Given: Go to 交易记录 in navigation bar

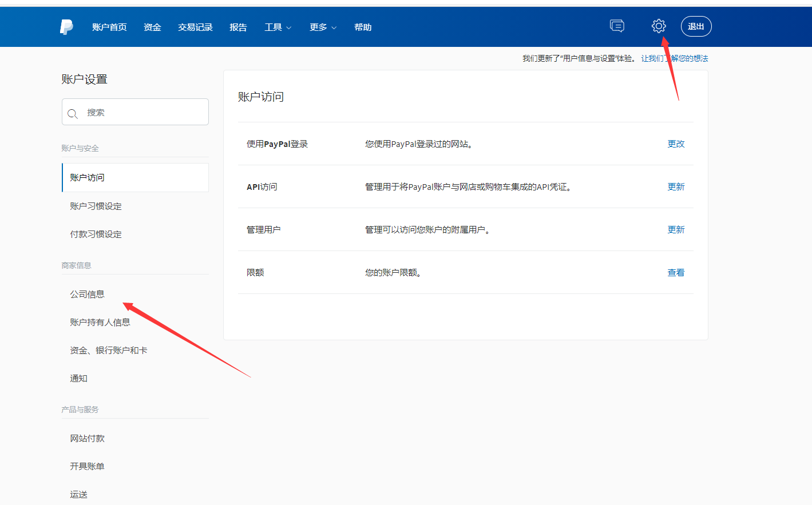Looking at the screenshot, I should (x=195, y=27).
